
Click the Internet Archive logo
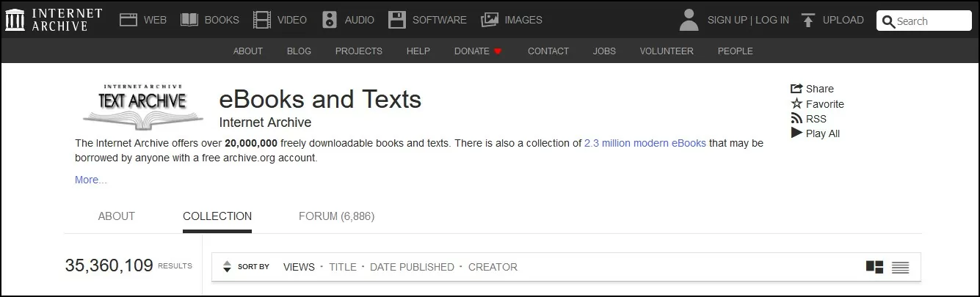53,20
